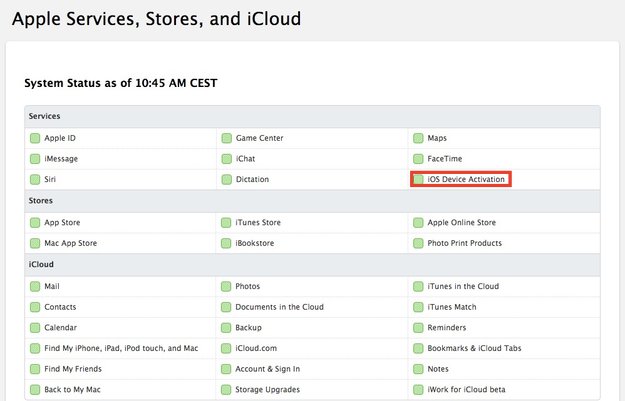Click the Find My iPhone, iPad, iPod touch, and Mac text

(x=121, y=348)
